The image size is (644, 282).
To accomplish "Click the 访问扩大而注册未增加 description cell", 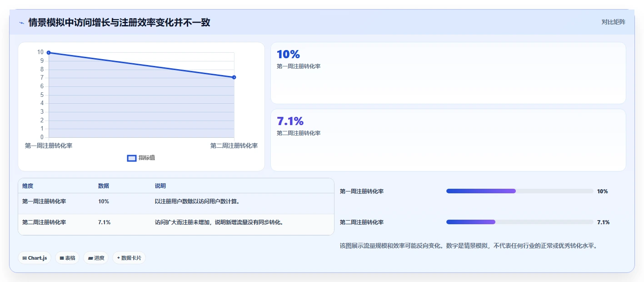I will point(220,222).
